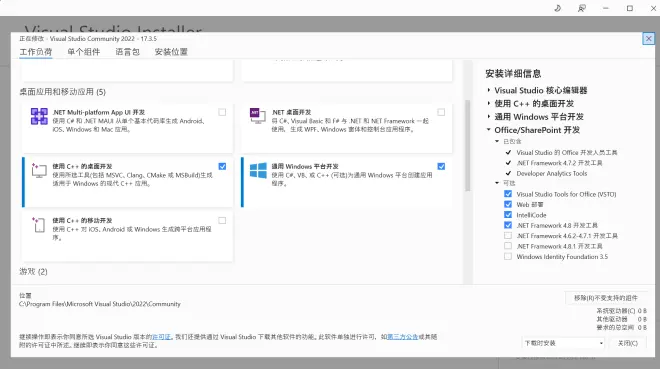Collapse the 已包含 included components group
The width and height of the screenshot is (660, 369).
pos(497,141)
